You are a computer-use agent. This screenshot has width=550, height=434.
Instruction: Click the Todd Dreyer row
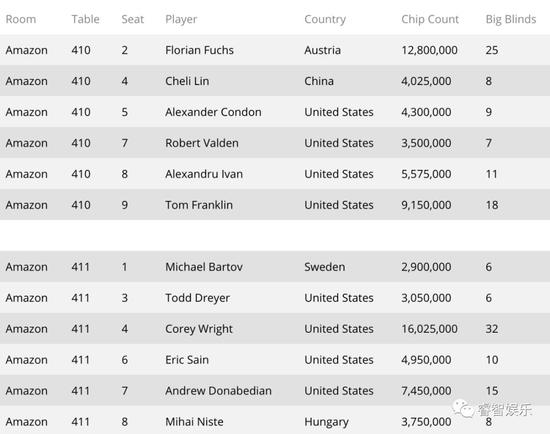pyautogui.click(x=275, y=298)
